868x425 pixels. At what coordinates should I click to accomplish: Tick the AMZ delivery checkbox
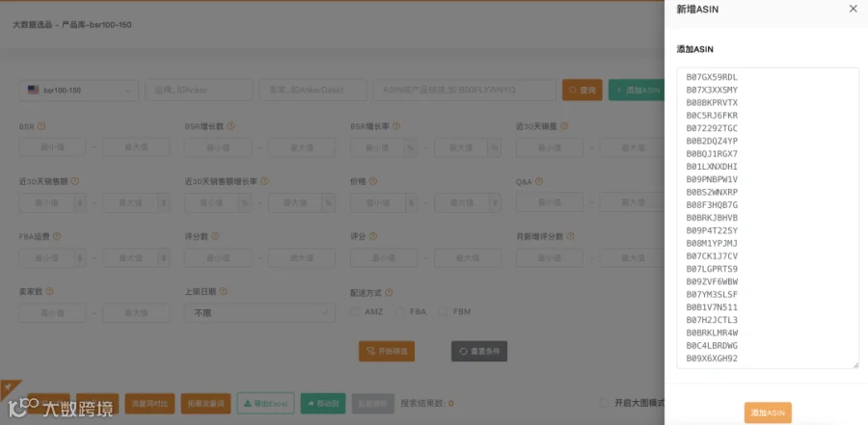(355, 311)
